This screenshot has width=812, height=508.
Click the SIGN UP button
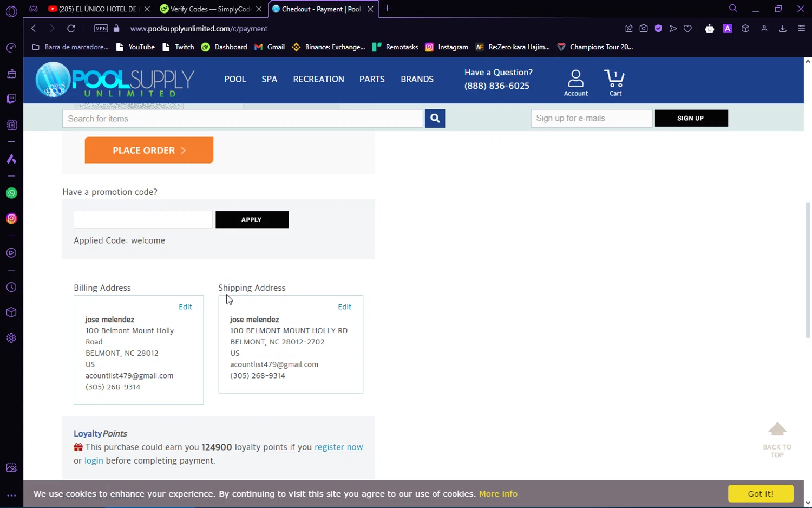(691, 118)
